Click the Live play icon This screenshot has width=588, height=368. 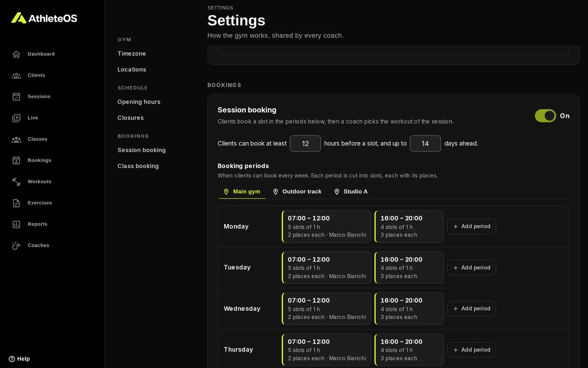tap(16, 118)
